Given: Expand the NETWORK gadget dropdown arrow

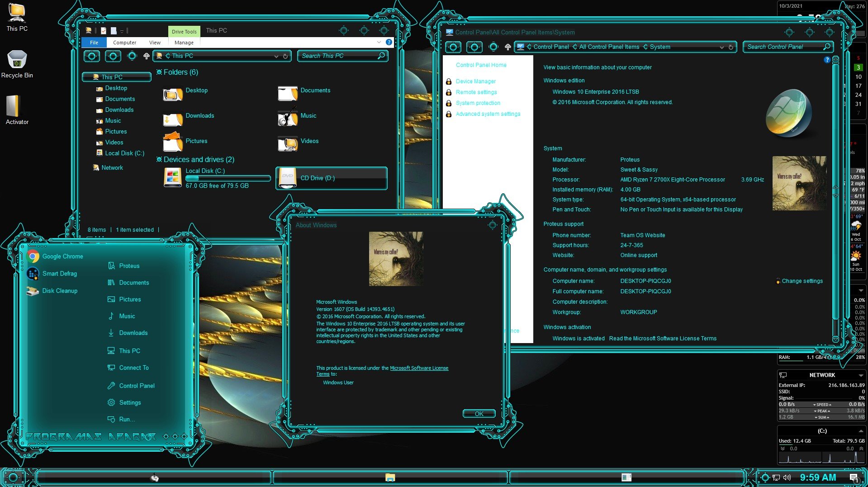Looking at the screenshot, I should pyautogui.click(x=861, y=375).
